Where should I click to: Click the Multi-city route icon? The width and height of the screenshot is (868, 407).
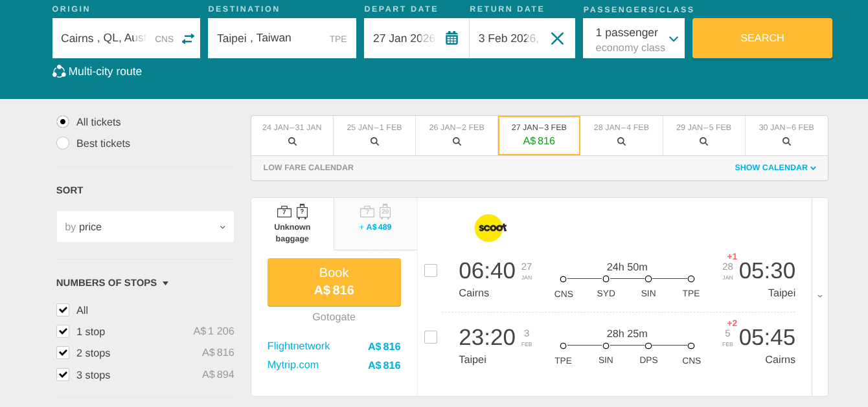point(59,71)
